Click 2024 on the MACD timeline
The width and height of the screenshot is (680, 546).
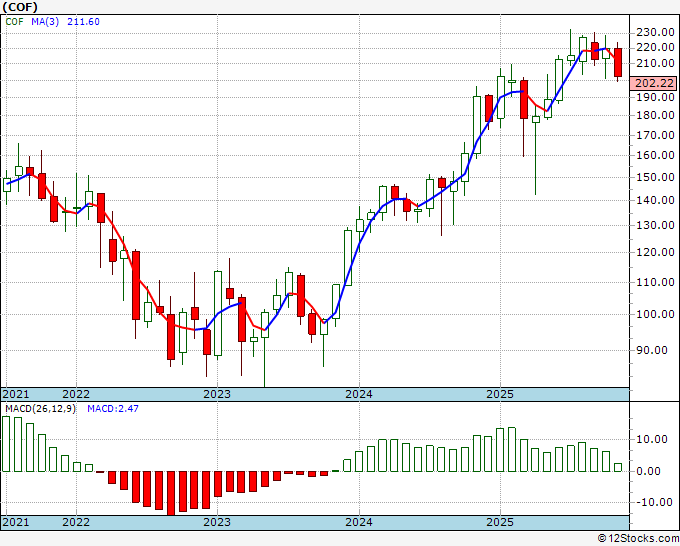[359, 522]
